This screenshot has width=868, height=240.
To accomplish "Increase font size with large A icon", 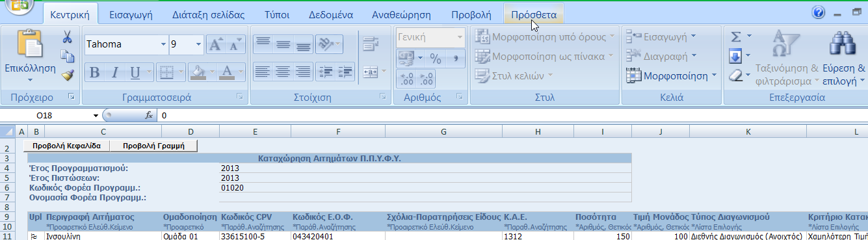I will (x=216, y=44).
